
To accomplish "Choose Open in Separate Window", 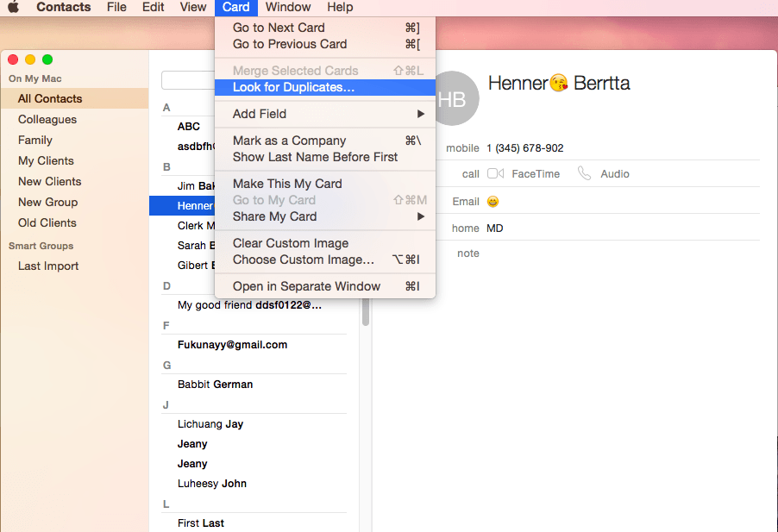I will coord(325,286).
